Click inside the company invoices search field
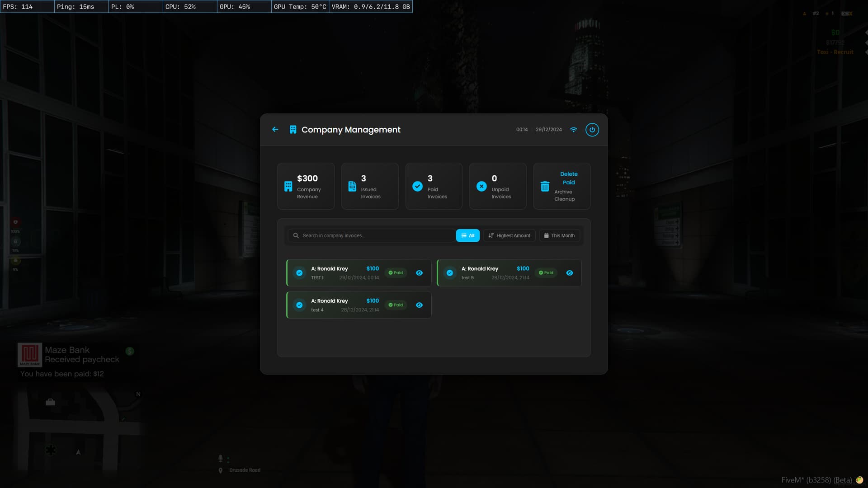 tap(375, 235)
